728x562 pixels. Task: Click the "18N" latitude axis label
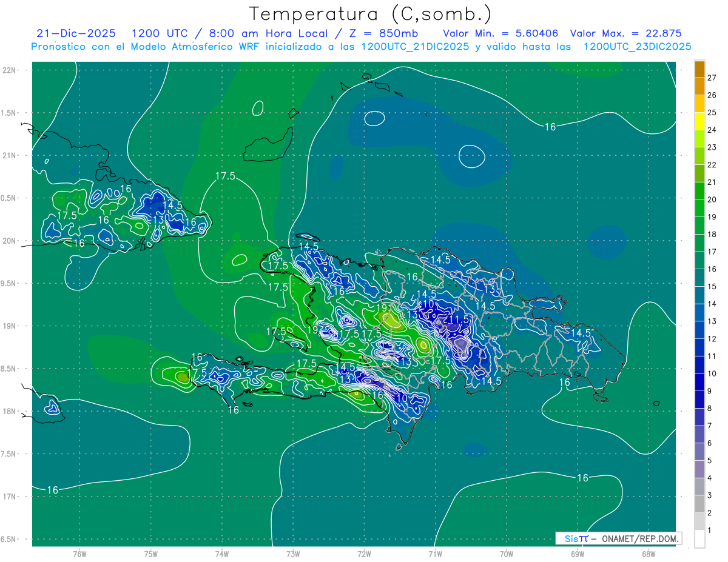[x=10, y=411]
